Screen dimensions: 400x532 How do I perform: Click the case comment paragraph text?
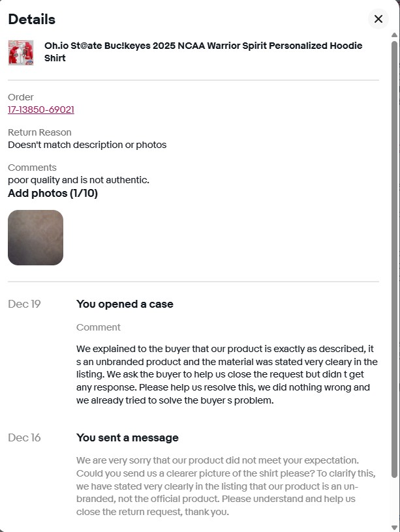(226, 374)
